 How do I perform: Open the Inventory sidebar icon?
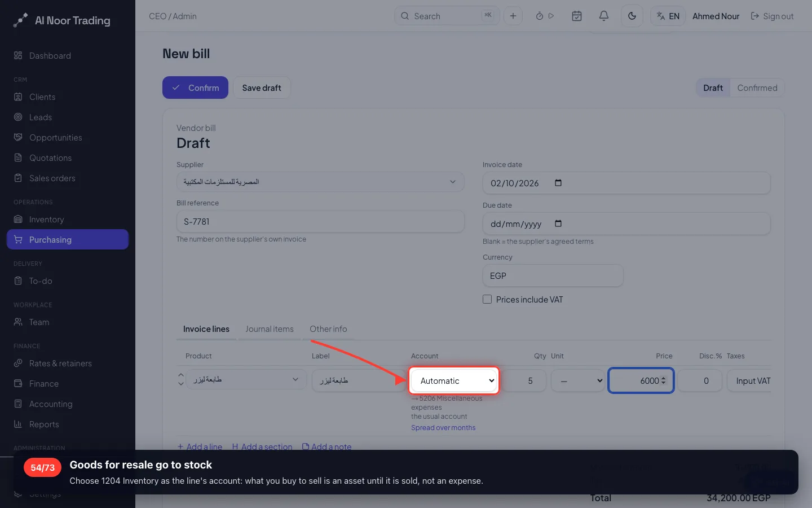pyautogui.click(x=18, y=219)
